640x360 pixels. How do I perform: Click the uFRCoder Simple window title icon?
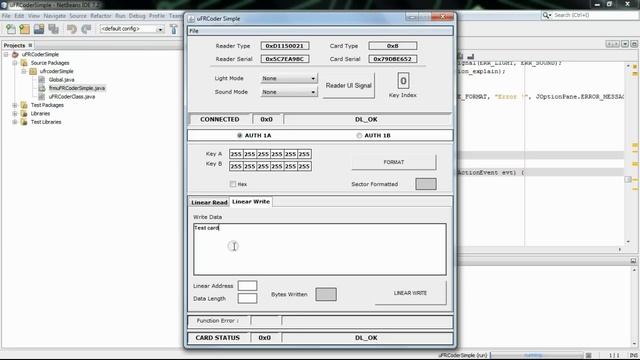point(191,19)
